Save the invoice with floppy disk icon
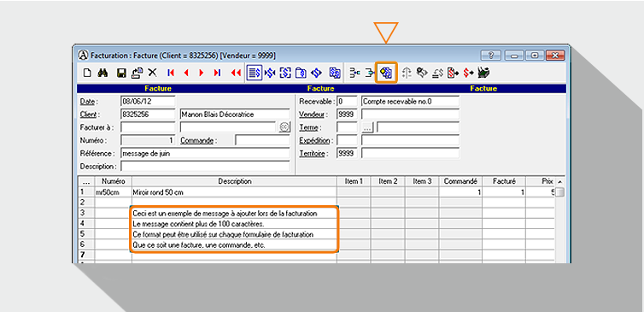Screen dimensions: 644x312 point(121,74)
